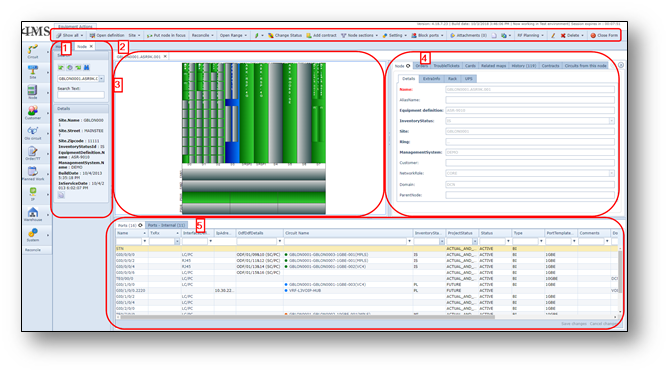Click the Search Text input field
This screenshot has height=374, width=670.
[x=81, y=95]
